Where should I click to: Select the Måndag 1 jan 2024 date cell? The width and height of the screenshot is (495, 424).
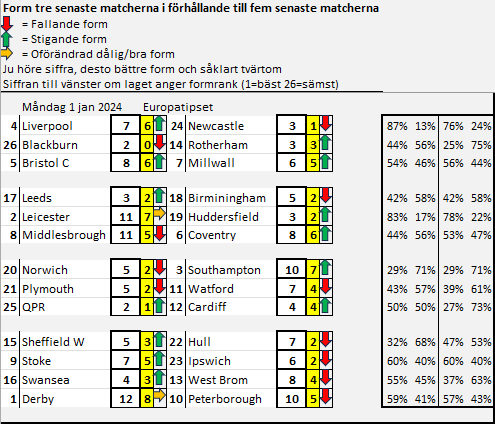pyautogui.click(x=72, y=107)
